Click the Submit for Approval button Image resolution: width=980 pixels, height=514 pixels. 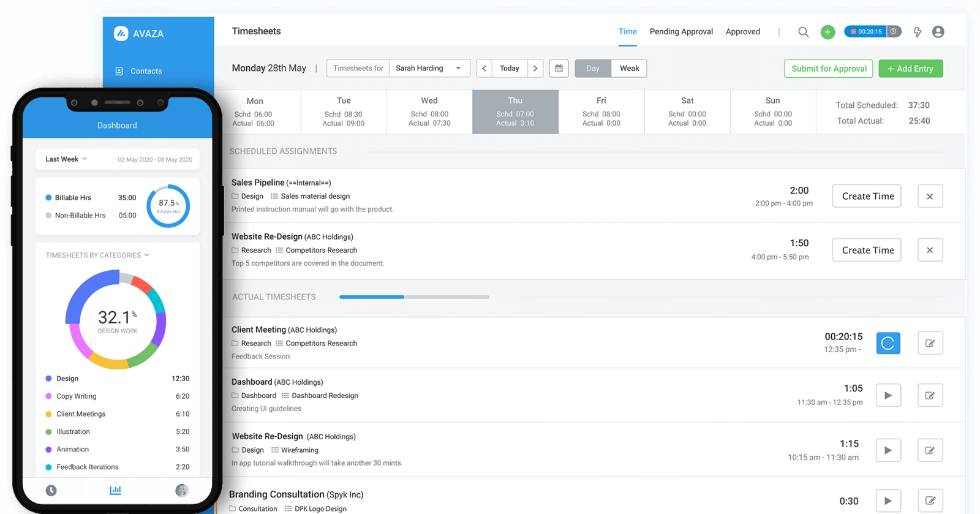[829, 69]
